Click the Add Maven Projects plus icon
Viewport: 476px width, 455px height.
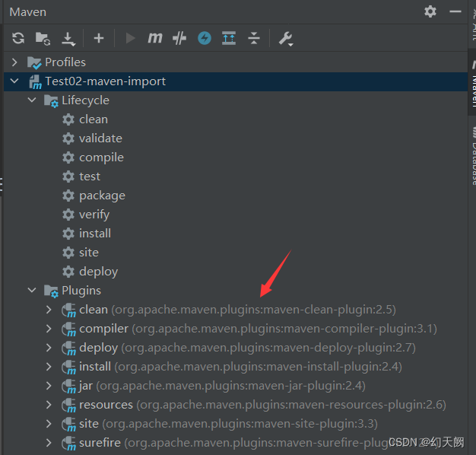tap(99, 38)
